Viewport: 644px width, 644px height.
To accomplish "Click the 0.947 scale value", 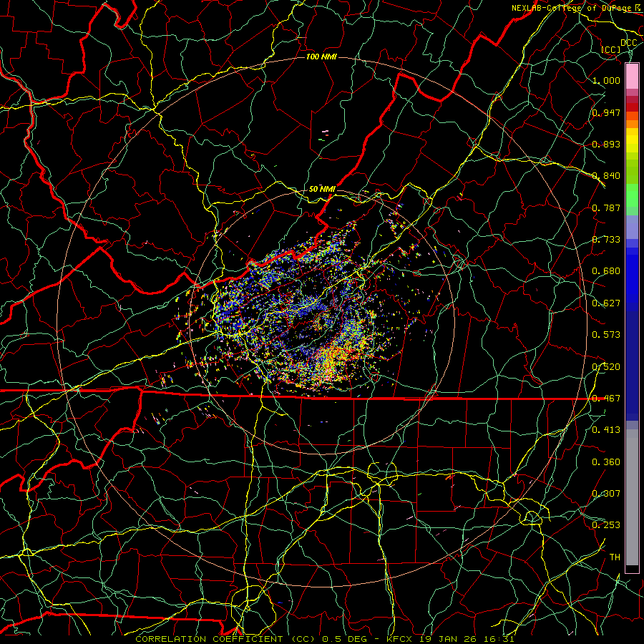I will click(x=606, y=112).
